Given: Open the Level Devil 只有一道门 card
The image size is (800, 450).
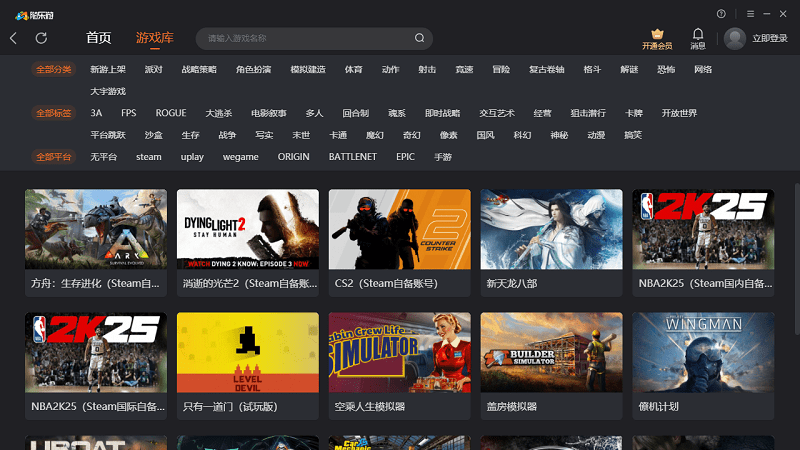Looking at the screenshot, I should 248,366.
